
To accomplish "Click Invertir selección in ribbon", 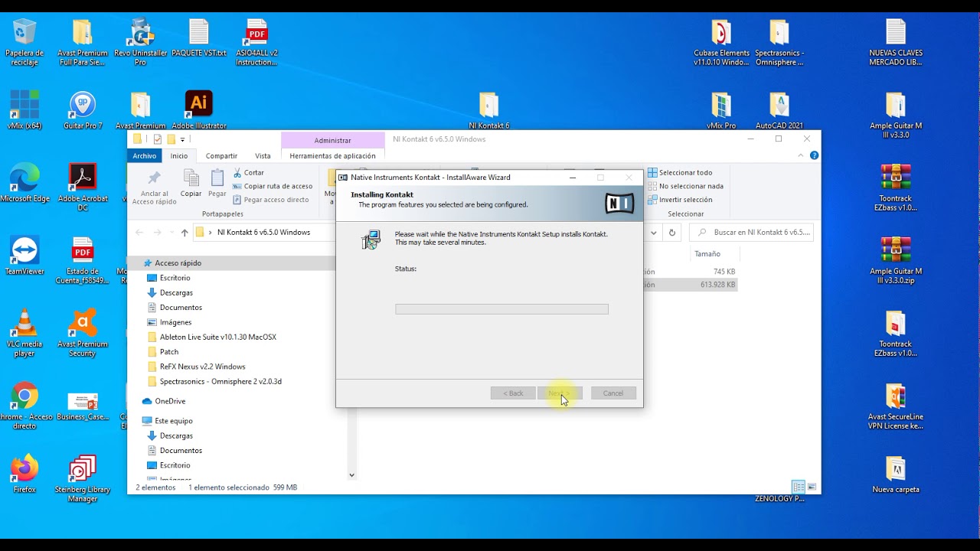I will [680, 200].
